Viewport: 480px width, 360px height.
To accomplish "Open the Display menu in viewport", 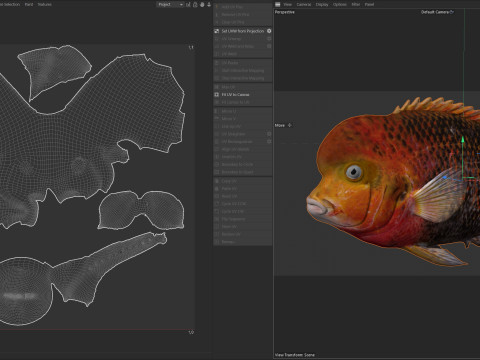I will 322,4.
